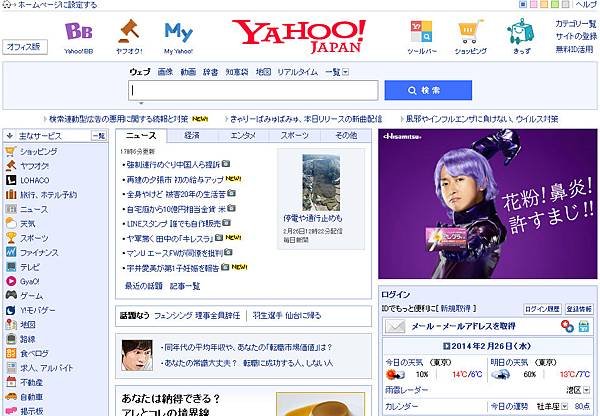Click the オフィス版 button

click(25, 47)
